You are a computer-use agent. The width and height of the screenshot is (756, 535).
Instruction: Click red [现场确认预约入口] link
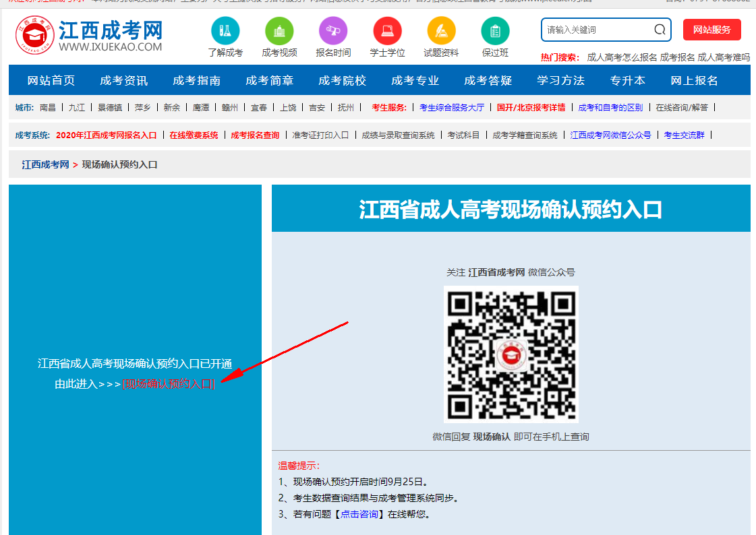169,384
